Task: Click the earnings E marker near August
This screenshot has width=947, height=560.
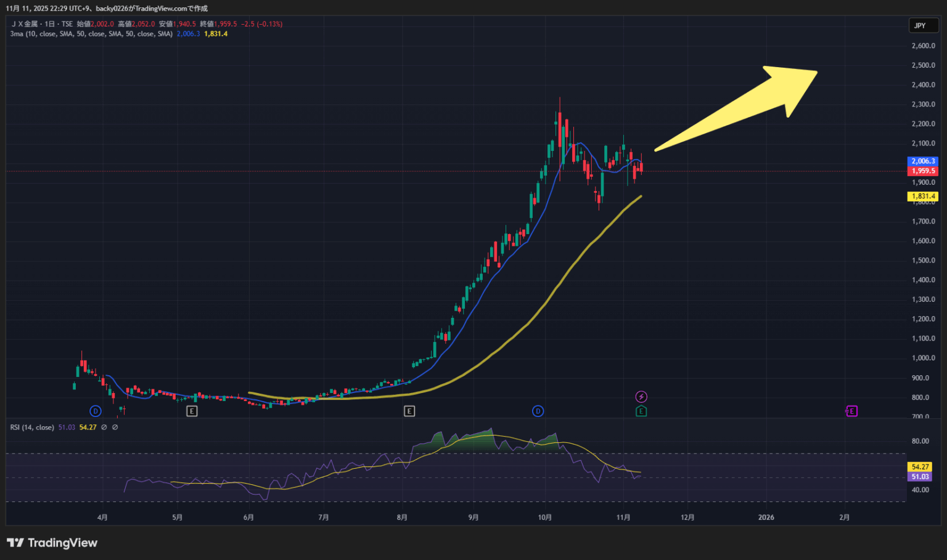Action: (409, 411)
